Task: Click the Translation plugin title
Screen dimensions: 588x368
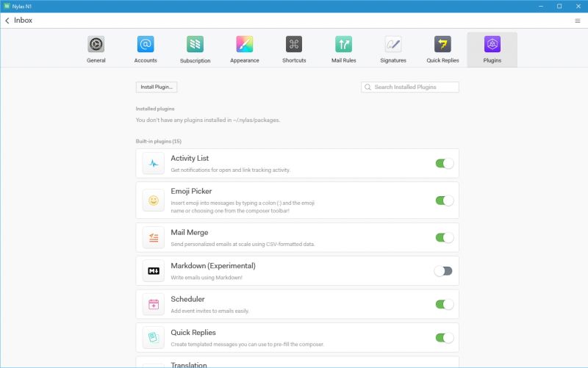Action: tap(189, 364)
